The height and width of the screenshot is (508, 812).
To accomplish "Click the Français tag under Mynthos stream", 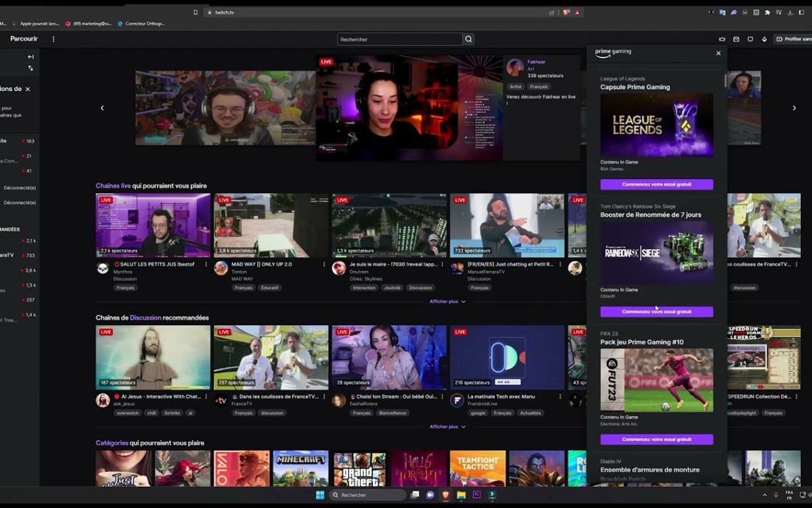I will pos(126,287).
